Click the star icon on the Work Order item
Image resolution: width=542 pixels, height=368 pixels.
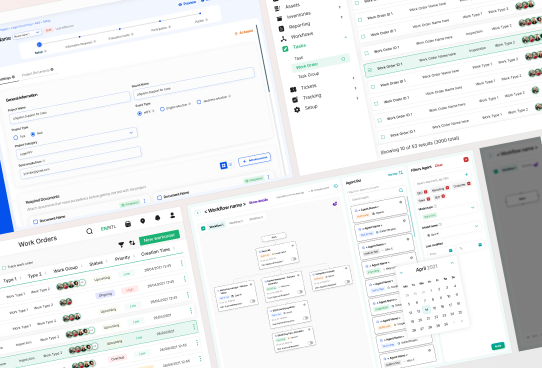[343, 59]
